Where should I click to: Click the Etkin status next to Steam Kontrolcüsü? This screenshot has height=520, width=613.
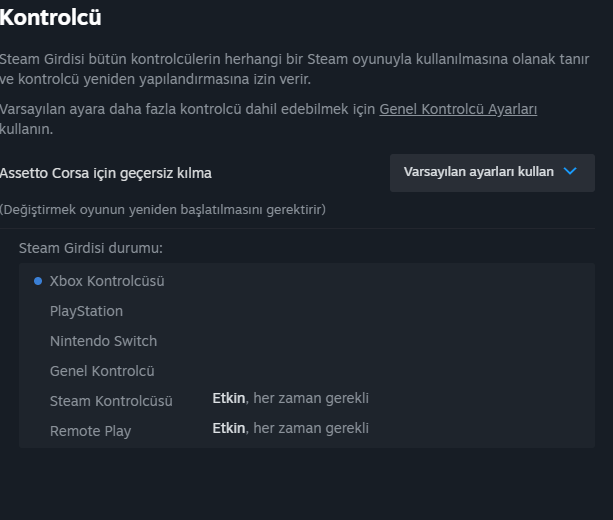[x=228, y=398]
